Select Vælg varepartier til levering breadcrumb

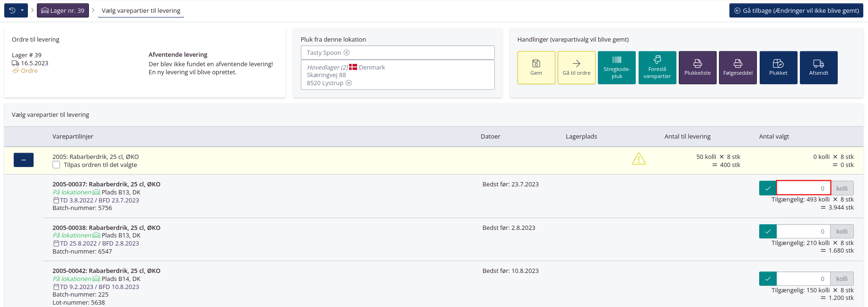[x=141, y=10]
